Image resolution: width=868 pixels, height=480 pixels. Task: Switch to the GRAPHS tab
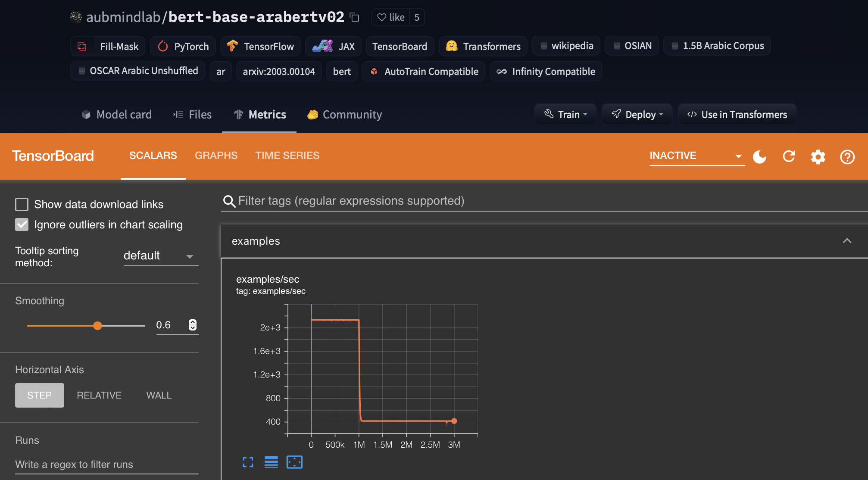coord(216,156)
